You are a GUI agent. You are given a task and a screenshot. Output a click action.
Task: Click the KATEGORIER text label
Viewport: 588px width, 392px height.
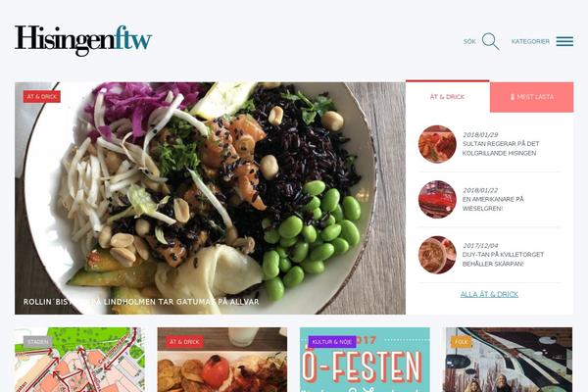tap(530, 41)
